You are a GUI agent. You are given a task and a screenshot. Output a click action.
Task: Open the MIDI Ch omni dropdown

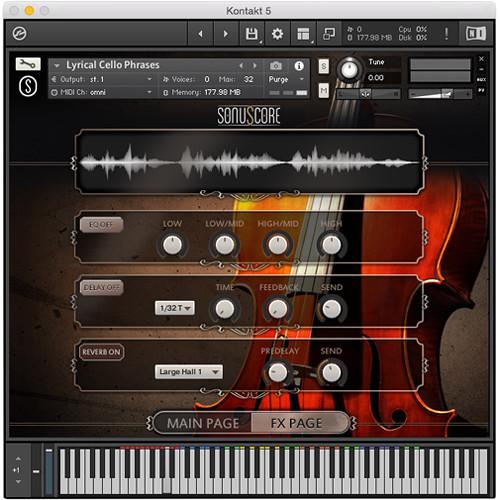[102, 92]
